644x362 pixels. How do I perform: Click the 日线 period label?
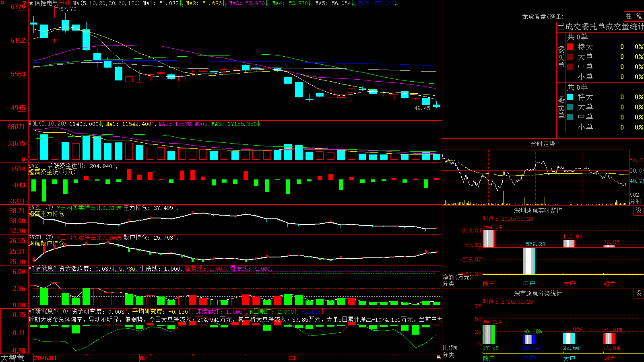65,3
